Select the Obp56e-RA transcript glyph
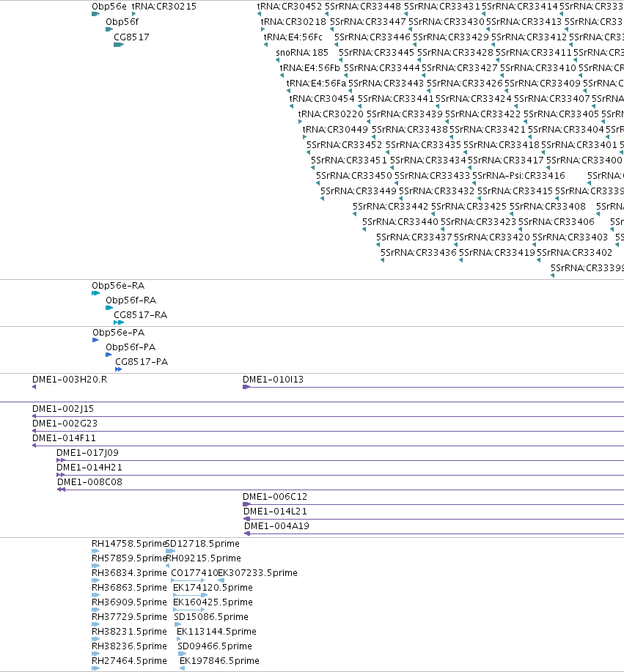 (95, 293)
